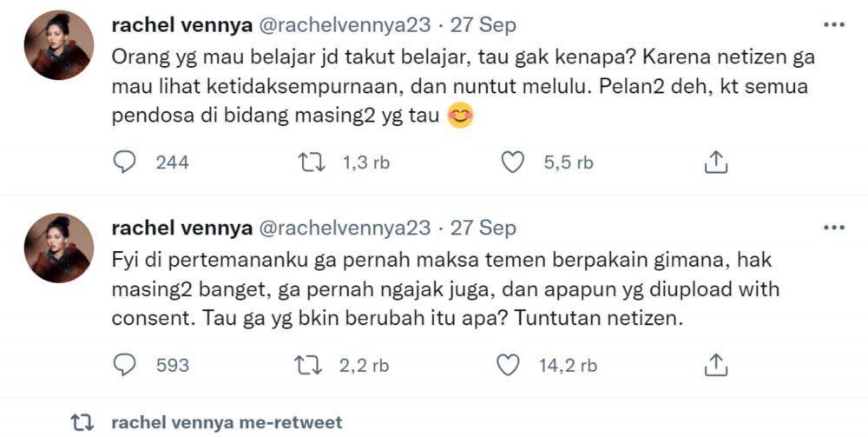Open the rachel vennya display name on first tweet
The width and height of the screenshot is (868, 437).
point(182,25)
